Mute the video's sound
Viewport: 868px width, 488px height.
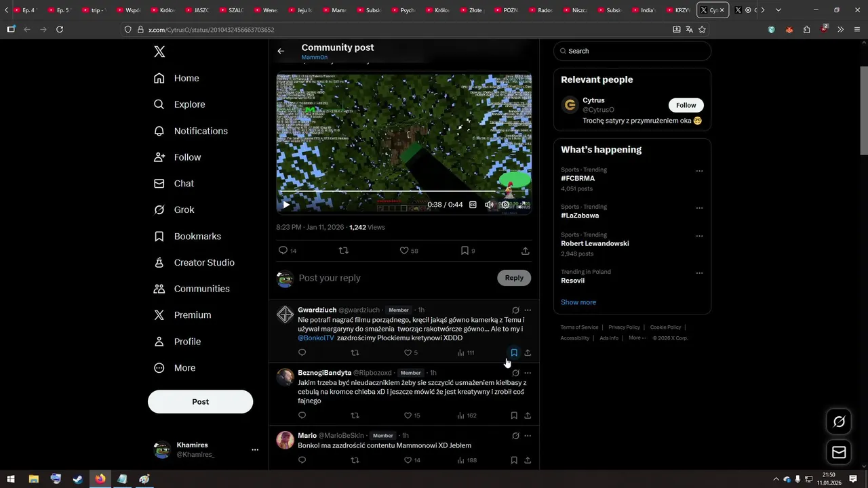pos(489,205)
